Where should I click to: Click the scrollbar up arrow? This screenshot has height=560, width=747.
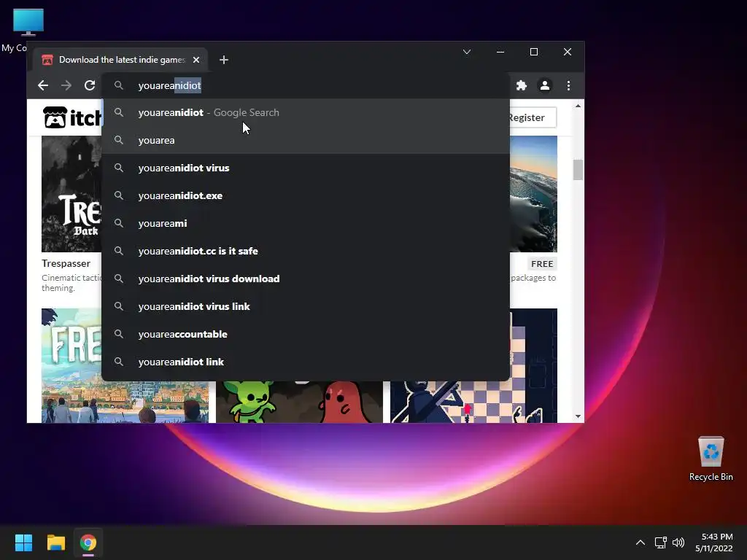pos(578,106)
